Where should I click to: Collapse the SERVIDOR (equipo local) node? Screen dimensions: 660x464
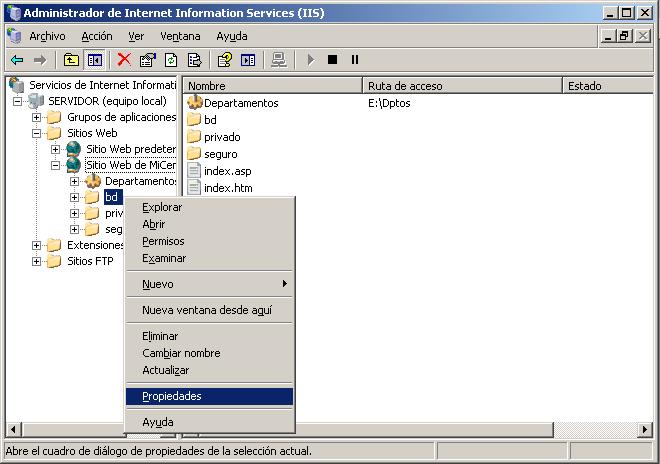pos(19,102)
